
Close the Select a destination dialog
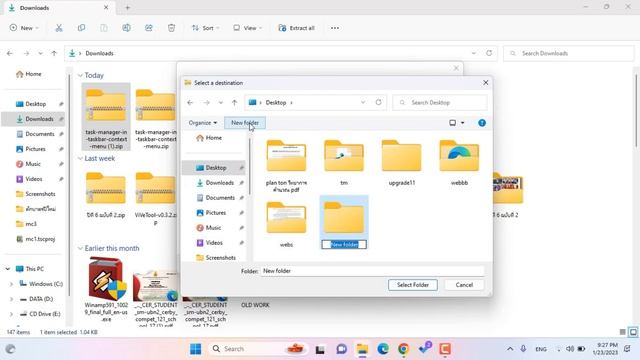[485, 82]
